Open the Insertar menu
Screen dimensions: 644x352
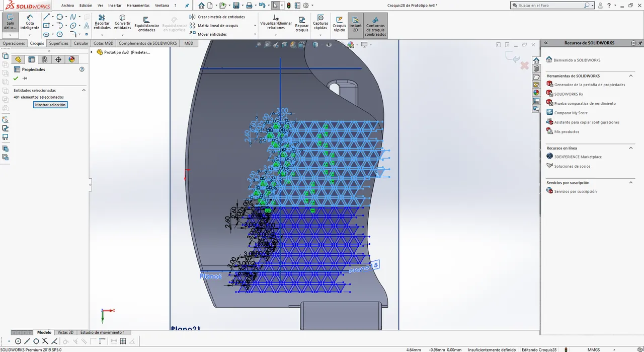pyautogui.click(x=115, y=6)
